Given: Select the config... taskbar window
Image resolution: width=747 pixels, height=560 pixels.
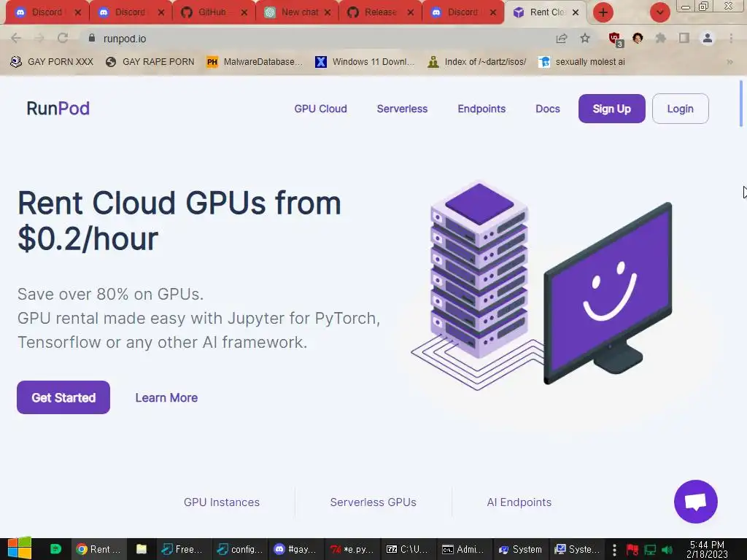Looking at the screenshot, I should 240,549.
